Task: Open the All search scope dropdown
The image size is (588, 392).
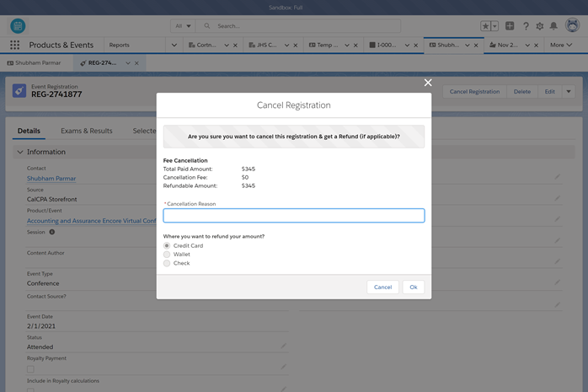Action: click(x=182, y=26)
